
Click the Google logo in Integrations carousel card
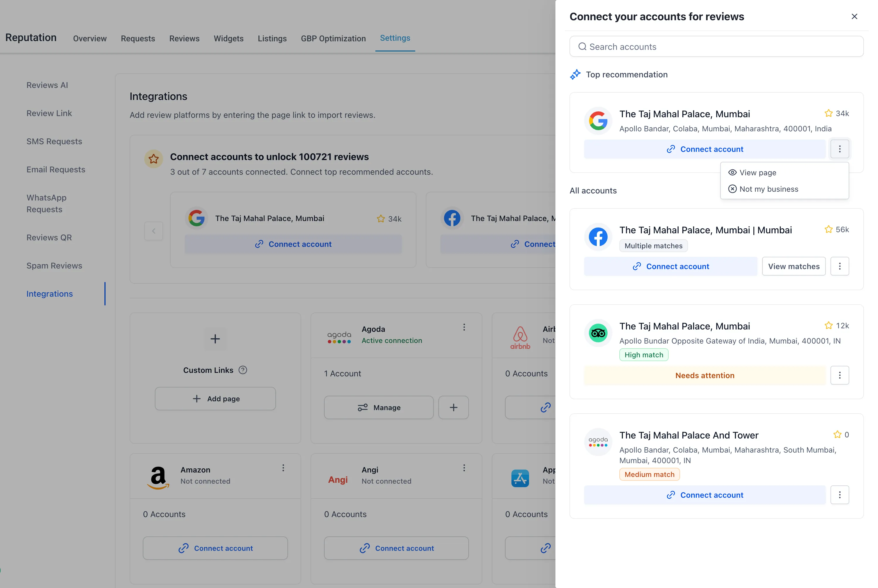pyautogui.click(x=196, y=218)
